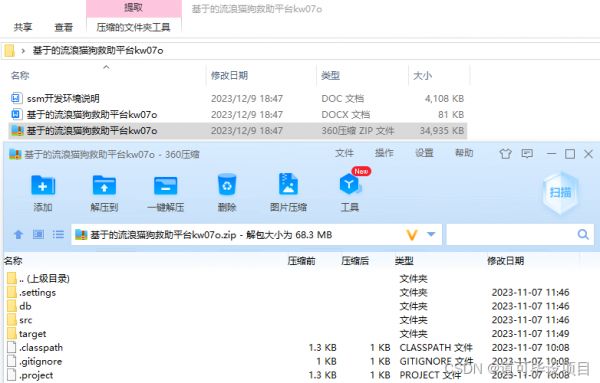Image resolution: width=600 pixels, height=383 pixels.
Task: Sort Explorer files by 类型 column
Action: point(331,76)
